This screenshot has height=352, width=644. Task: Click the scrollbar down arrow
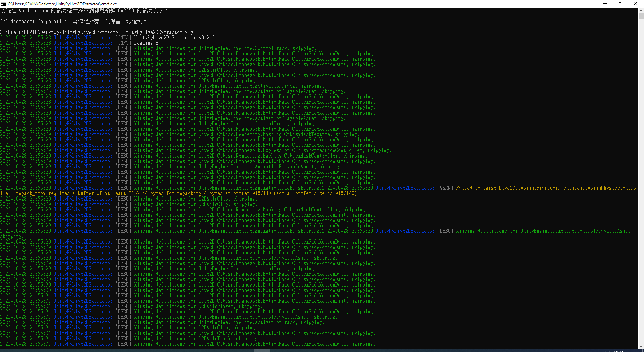[641, 346]
